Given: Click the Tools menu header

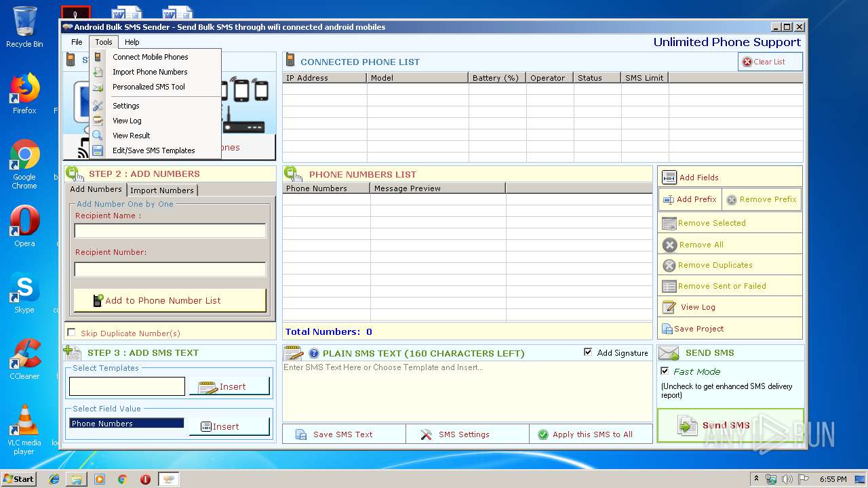Looking at the screenshot, I should pyautogui.click(x=104, y=42).
